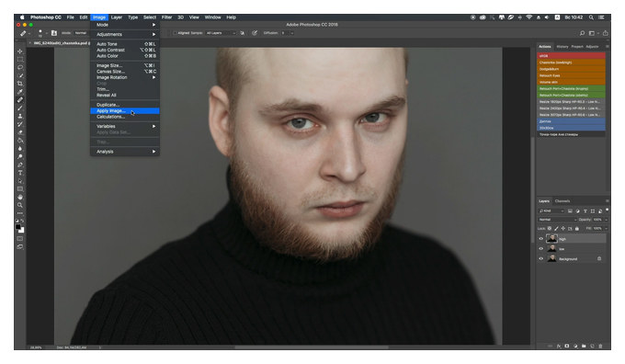Run the Dodge&Burn action button
The image size is (625, 364).
[x=571, y=69]
